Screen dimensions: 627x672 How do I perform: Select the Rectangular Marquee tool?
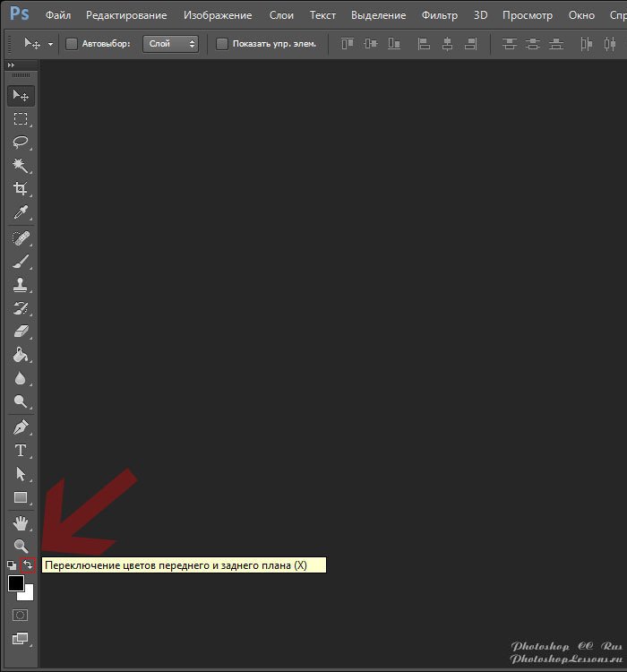click(21, 119)
